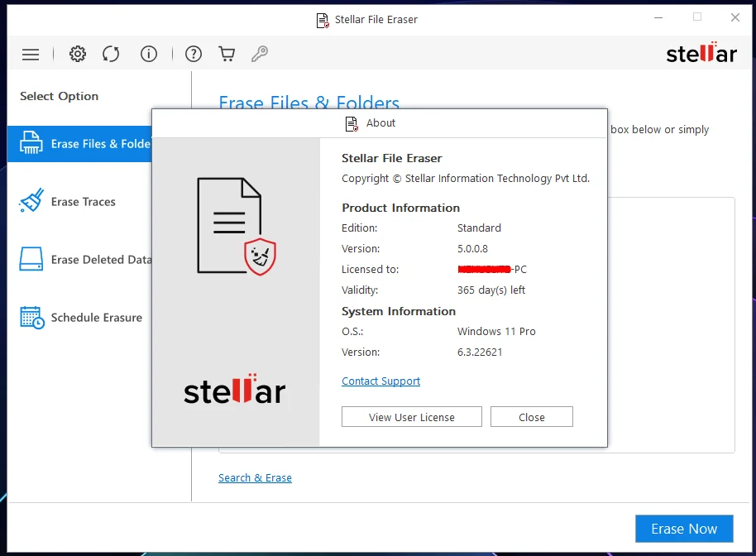Click the shopping cart buy icon
Image resolution: width=756 pixels, height=556 pixels.
[227, 54]
